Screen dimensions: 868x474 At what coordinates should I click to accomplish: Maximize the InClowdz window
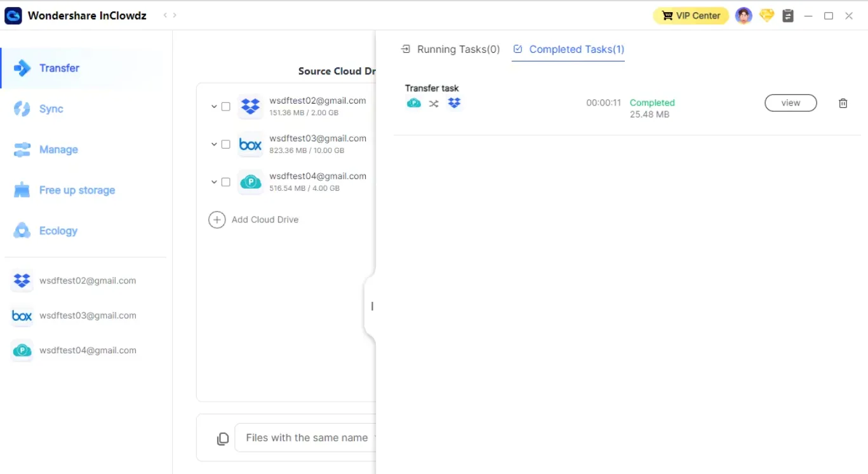(829, 16)
